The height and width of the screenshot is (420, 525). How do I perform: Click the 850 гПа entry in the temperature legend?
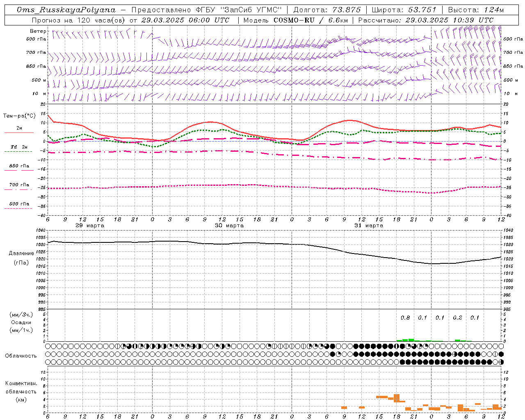coord(19,166)
